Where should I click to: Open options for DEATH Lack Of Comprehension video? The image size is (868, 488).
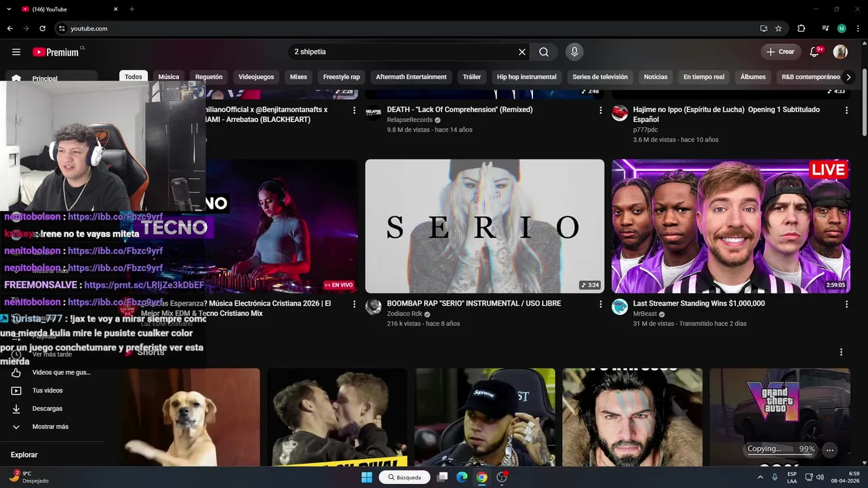(x=600, y=110)
